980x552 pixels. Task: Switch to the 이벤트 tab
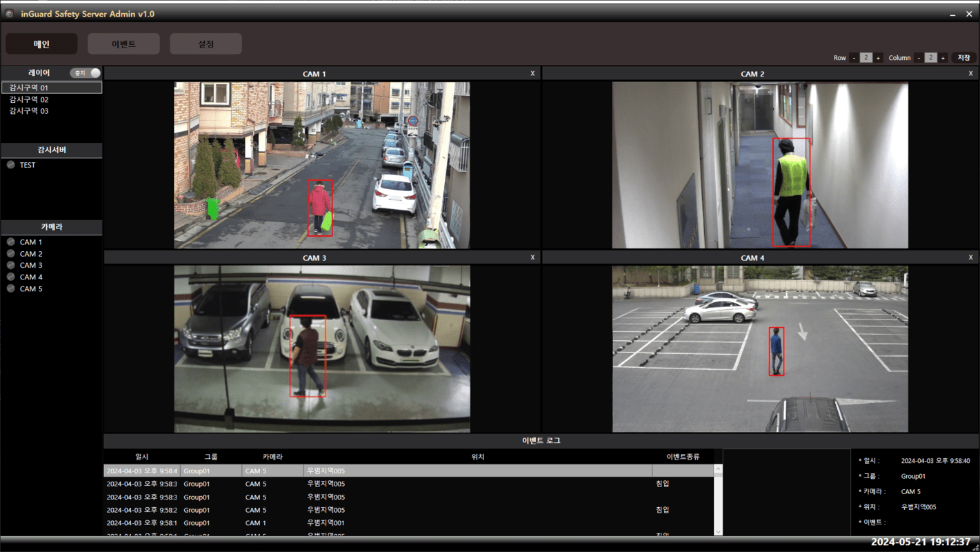pyautogui.click(x=123, y=43)
